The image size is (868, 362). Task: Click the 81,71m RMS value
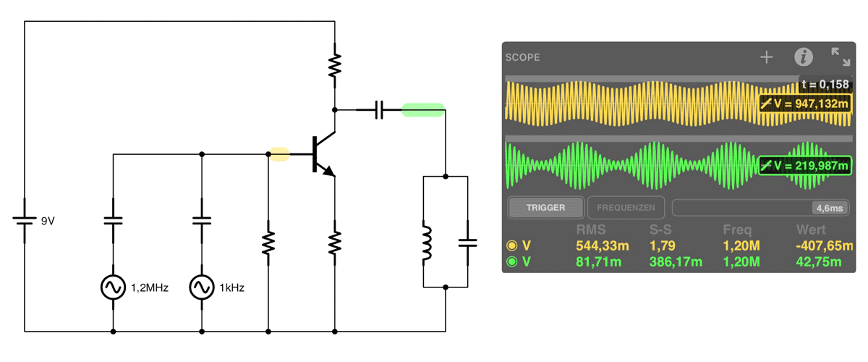(x=597, y=261)
